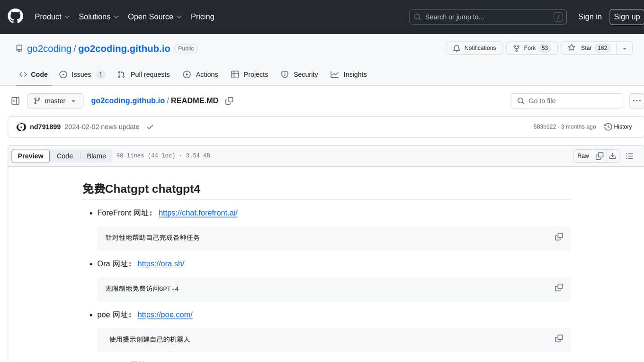Open the chat.forefront.ai link

pyautogui.click(x=198, y=213)
